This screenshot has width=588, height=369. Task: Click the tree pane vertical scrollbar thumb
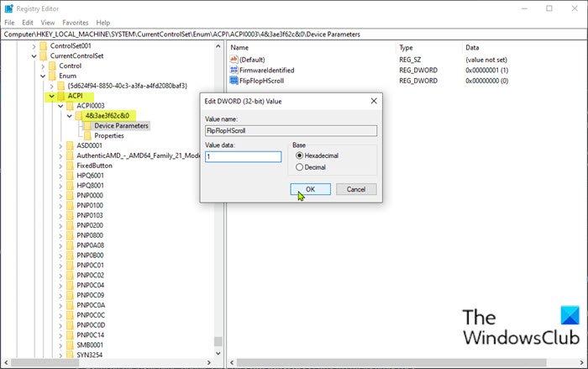218,341
